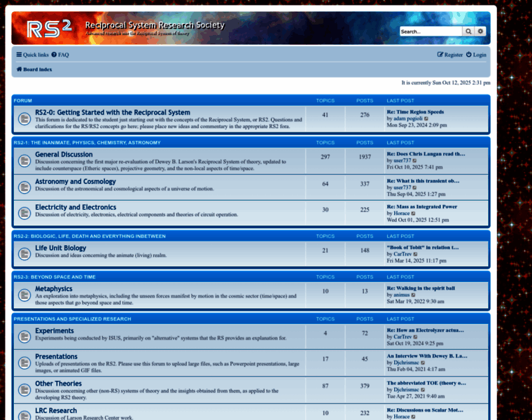This screenshot has width=532, height=420.
Task: View latest post icon in Electricity row
Action: 413,213
